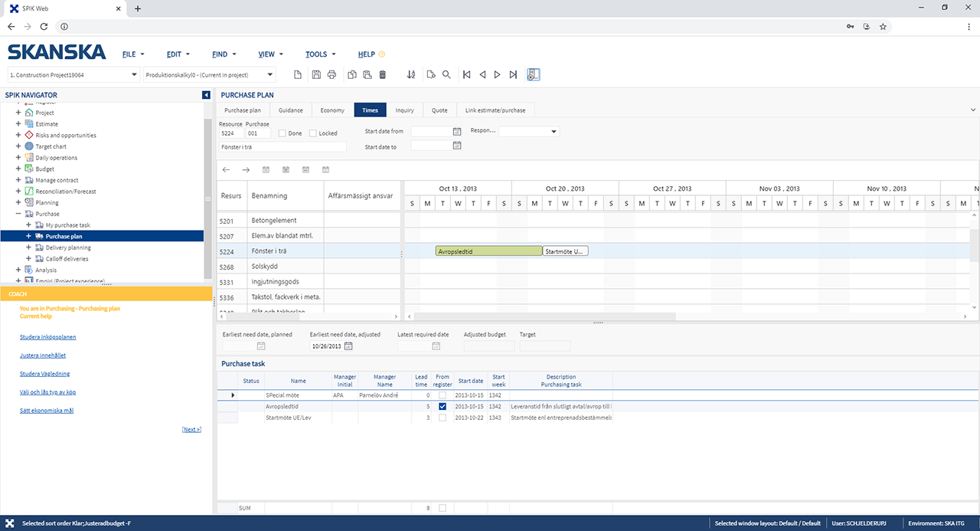This screenshot has width=980, height=531.
Task: Toggle the Locked checkbox
Action: [x=313, y=133]
